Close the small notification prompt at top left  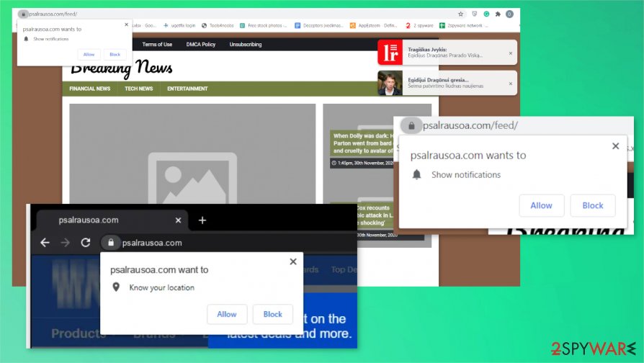coord(126,24)
